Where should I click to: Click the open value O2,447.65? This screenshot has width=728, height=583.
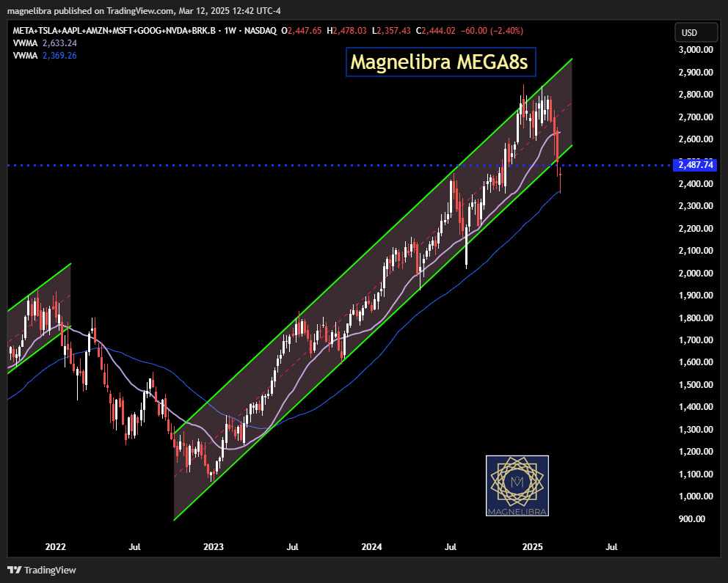coord(302,31)
